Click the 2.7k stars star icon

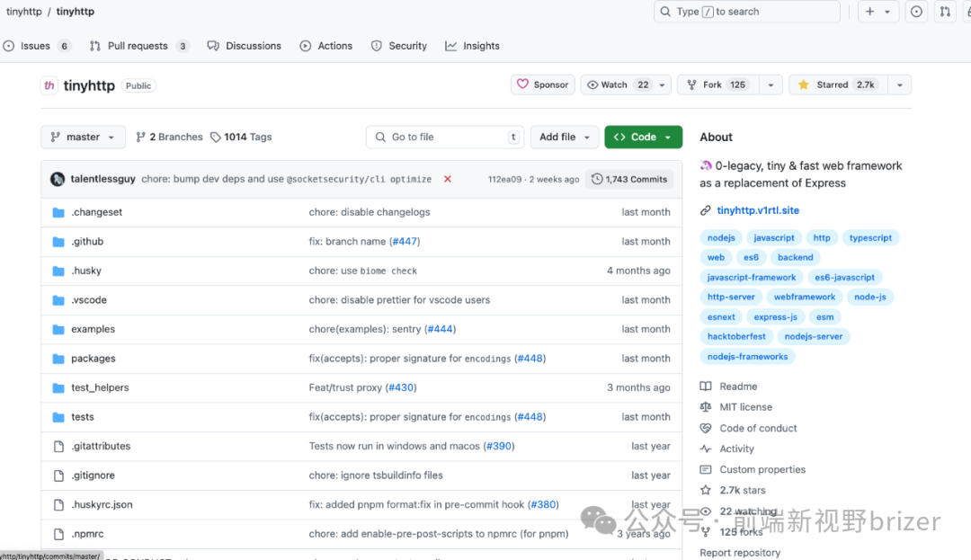(706, 490)
